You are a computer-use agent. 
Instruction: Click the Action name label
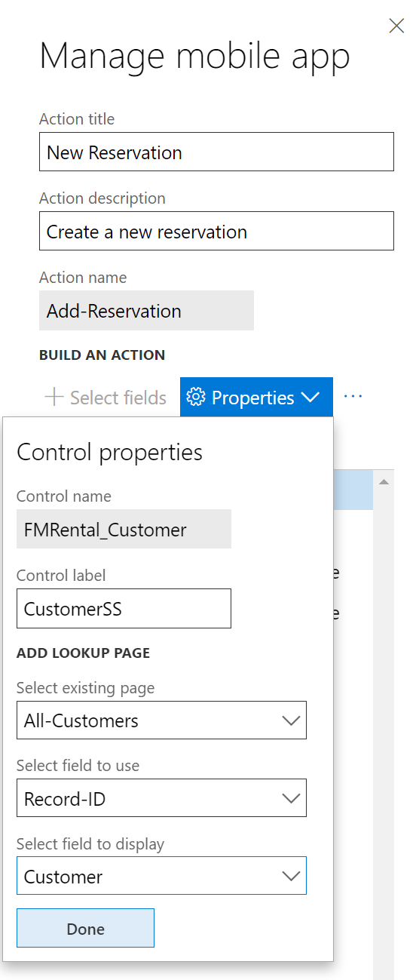point(83,278)
